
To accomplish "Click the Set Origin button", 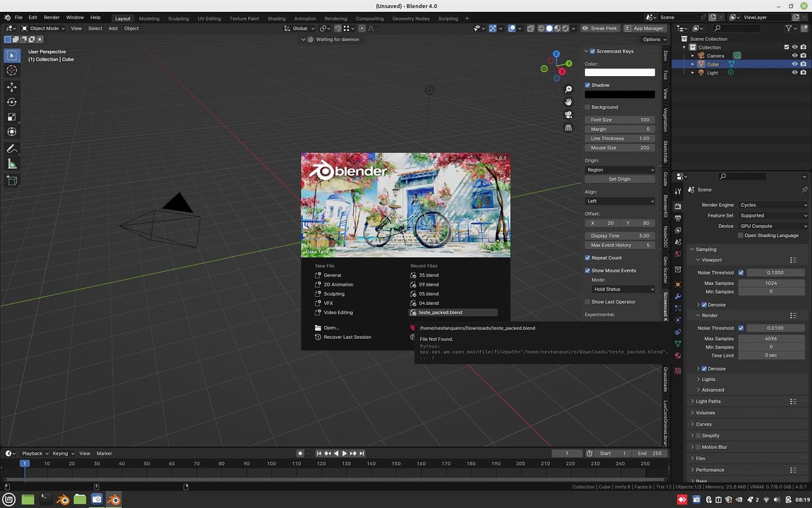I will tap(620, 179).
